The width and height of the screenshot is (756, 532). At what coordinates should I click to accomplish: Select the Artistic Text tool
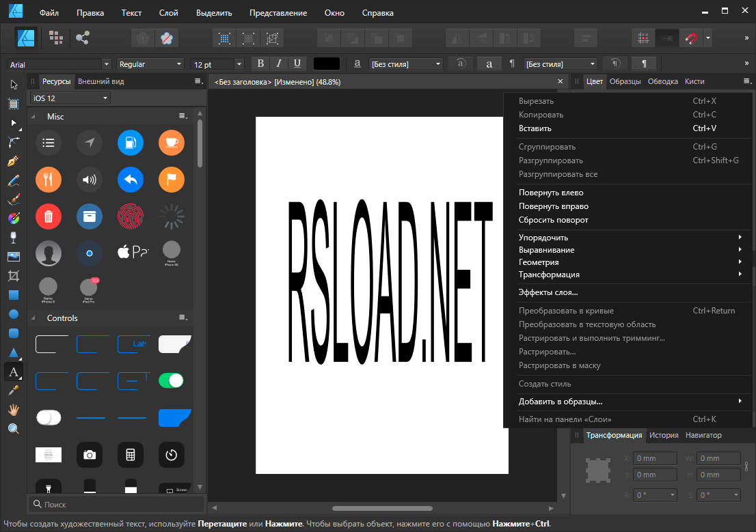point(14,372)
